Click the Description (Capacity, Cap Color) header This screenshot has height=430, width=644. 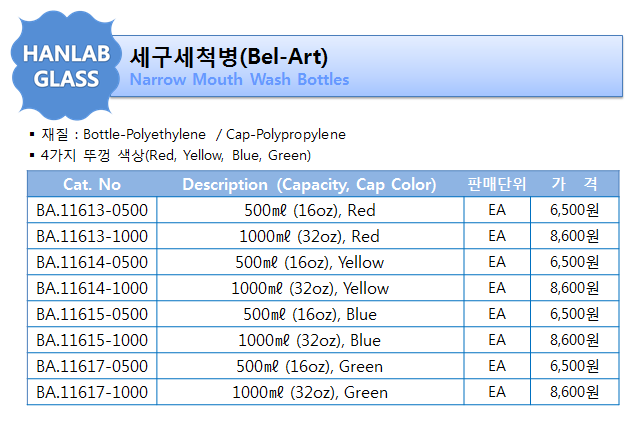pyautogui.click(x=309, y=185)
